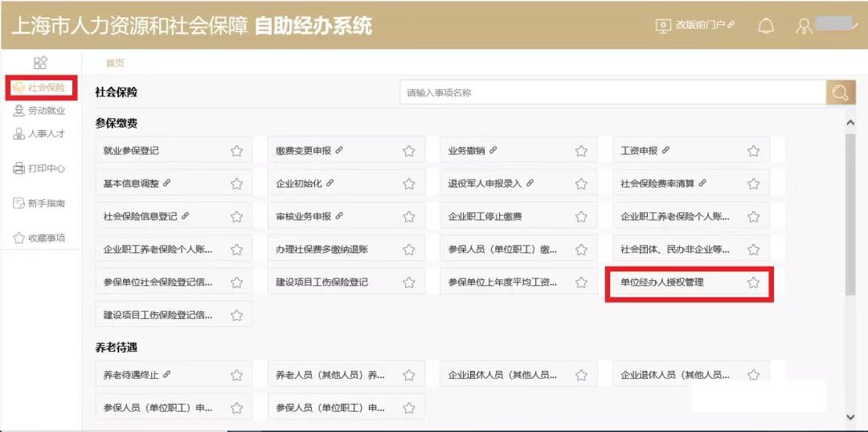The width and height of the screenshot is (868, 432).
Task: Click the notification bell icon
Action: click(x=766, y=26)
